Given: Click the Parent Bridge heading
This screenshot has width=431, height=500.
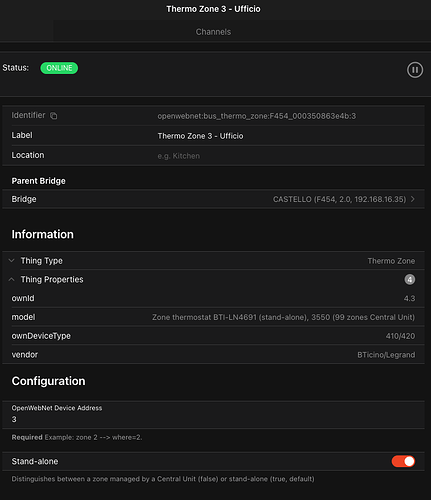Looking at the screenshot, I should (38, 181).
